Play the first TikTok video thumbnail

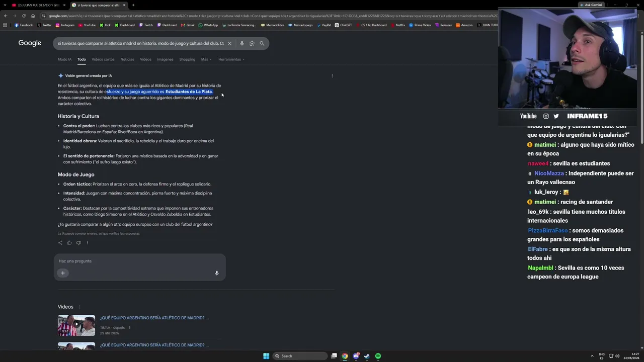76,326
